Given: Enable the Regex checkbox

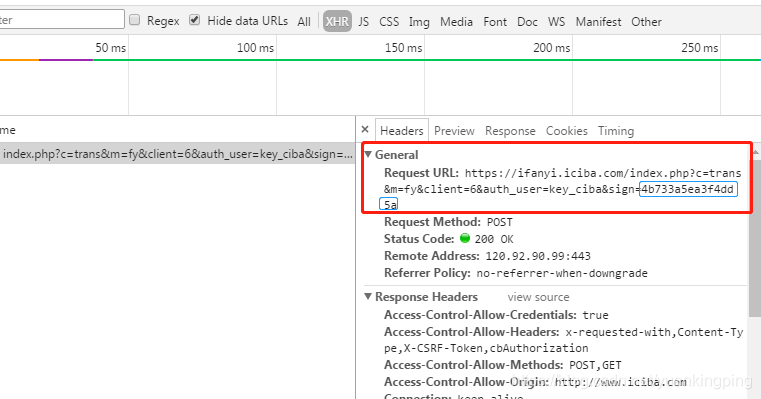Looking at the screenshot, I should click(x=135, y=20).
